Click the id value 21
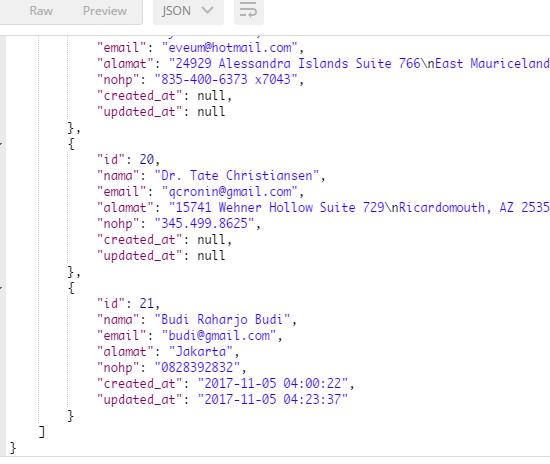Image resolution: width=550 pixels, height=464 pixels. pyautogui.click(x=147, y=303)
